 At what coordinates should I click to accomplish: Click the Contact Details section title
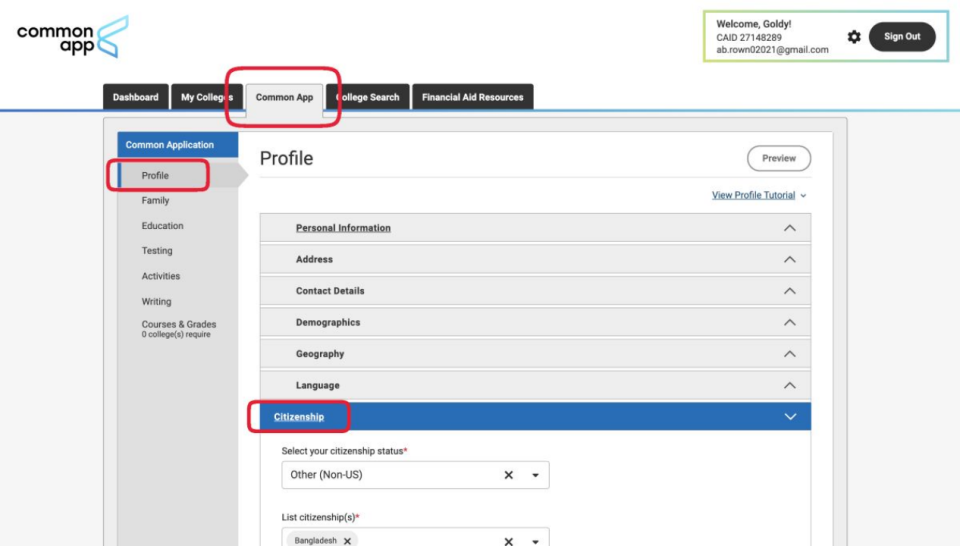coord(330,291)
